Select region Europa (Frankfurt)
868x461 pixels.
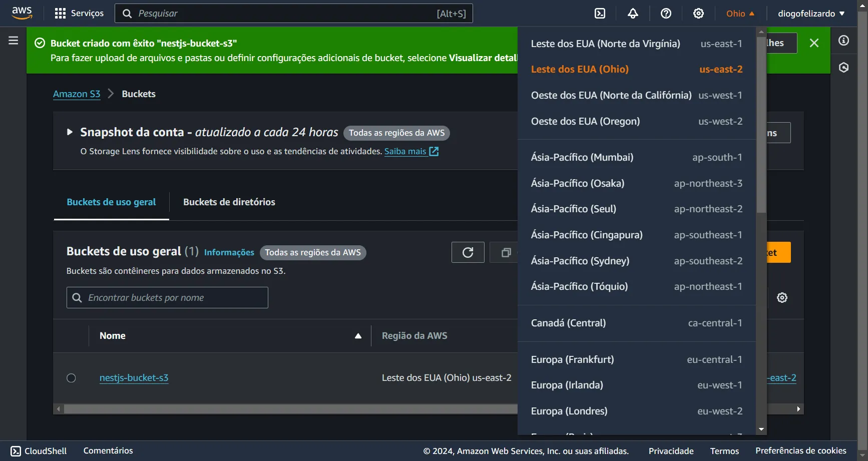[637, 359]
